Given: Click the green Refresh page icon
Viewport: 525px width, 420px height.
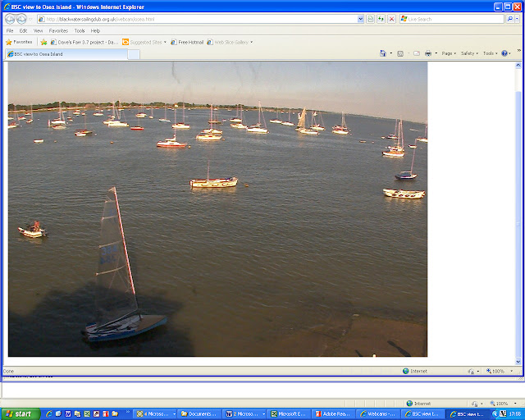Looking at the screenshot, I should [x=381, y=19].
